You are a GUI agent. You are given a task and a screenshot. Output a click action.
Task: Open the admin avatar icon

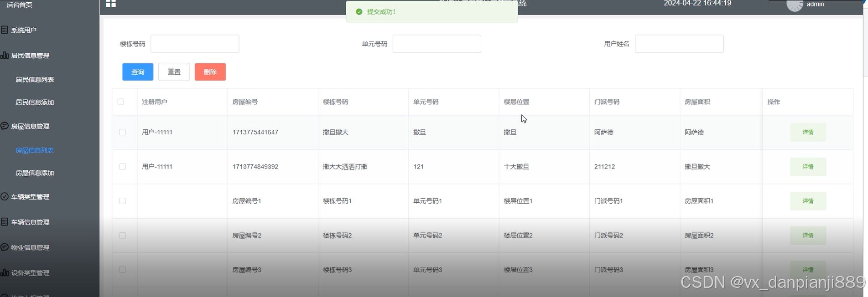(x=795, y=5)
